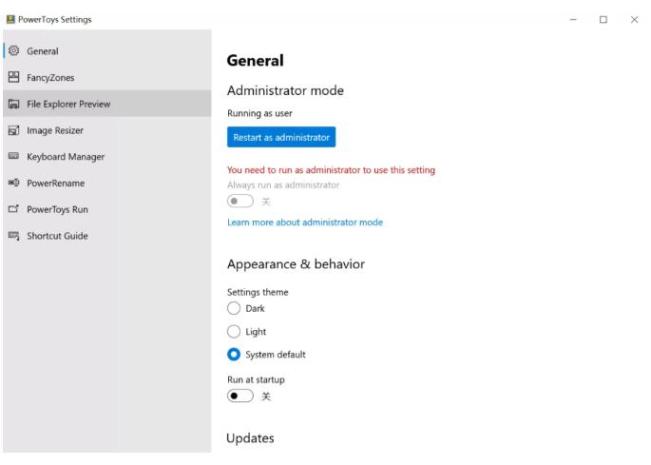651x465 pixels.
Task: Open Learn more about administrator mode link
Action: (x=305, y=222)
